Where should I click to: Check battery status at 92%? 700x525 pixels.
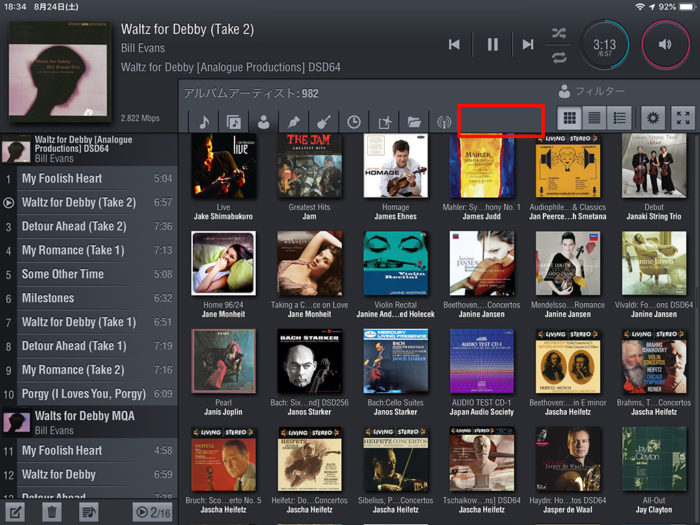(677, 7)
